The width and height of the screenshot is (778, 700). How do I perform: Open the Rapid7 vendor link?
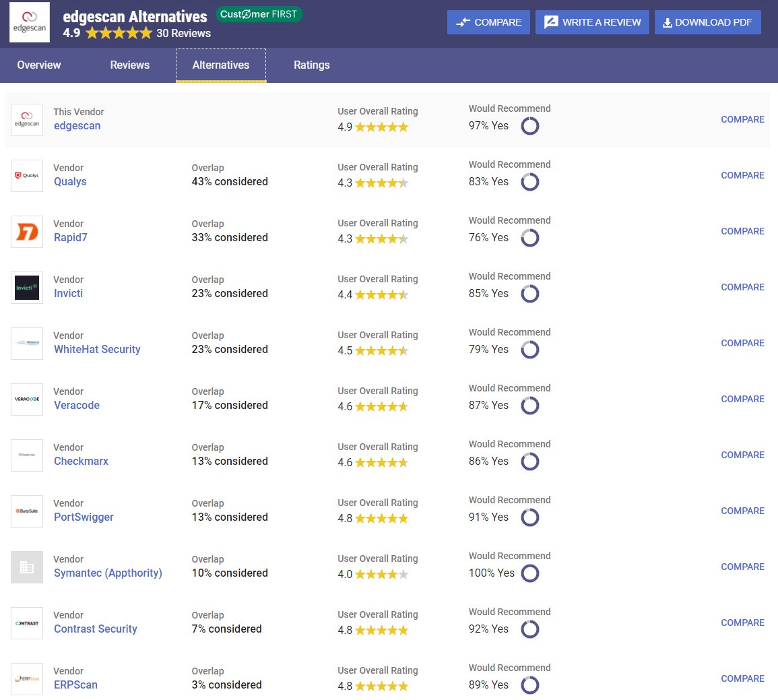point(71,238)
